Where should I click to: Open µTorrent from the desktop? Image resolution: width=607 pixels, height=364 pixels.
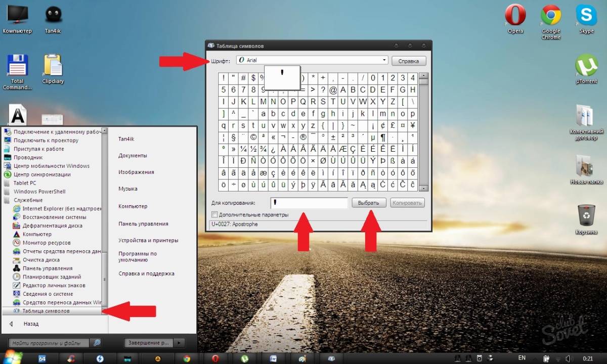tap(586, 66)
